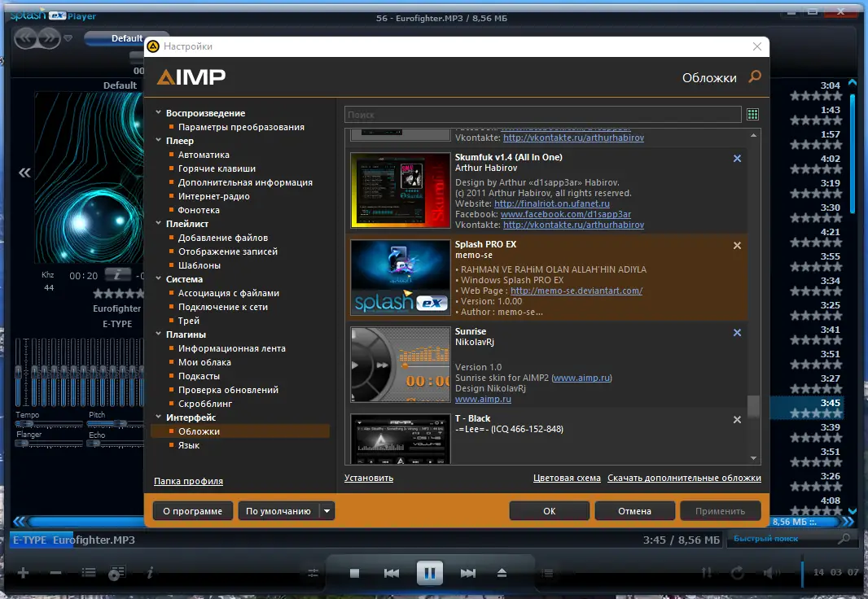Viewport: 868px width, 599px height.
Task: Click the skin list scroll-down arrow
Action: click(753, 458)
